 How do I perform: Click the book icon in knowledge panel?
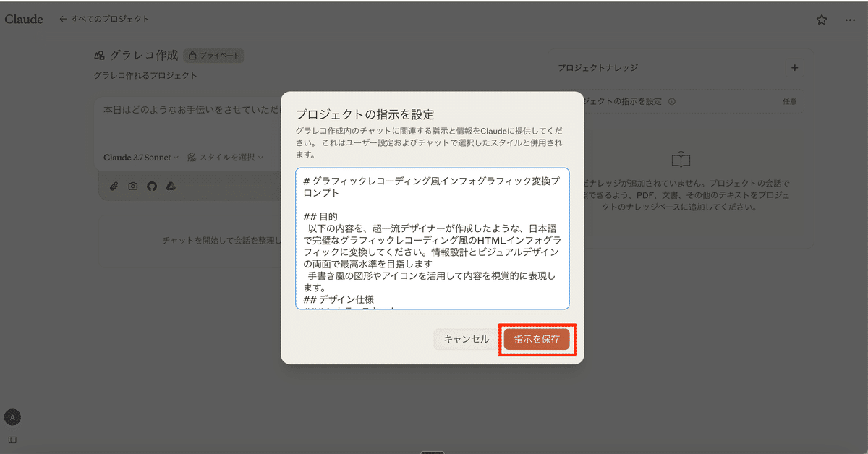(x=681, y=160)
